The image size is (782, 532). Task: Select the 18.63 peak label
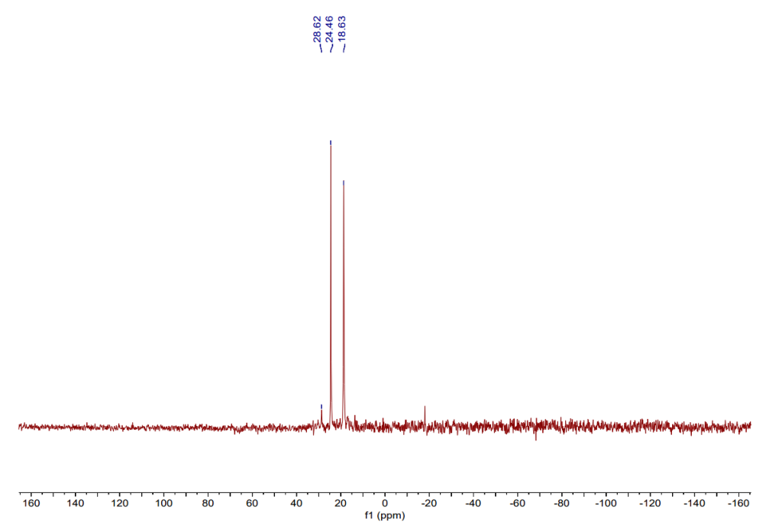tap(341, 29)
